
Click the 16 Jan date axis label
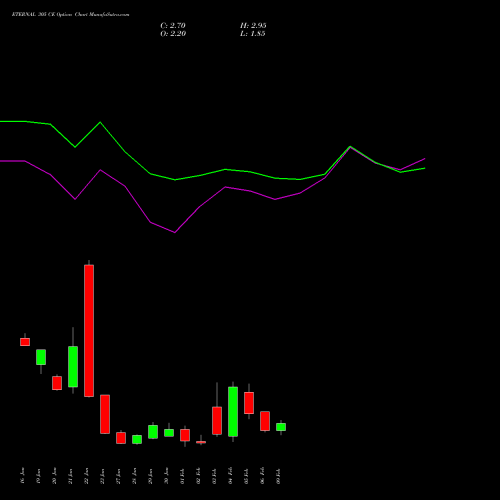click(x=22, y=476)
